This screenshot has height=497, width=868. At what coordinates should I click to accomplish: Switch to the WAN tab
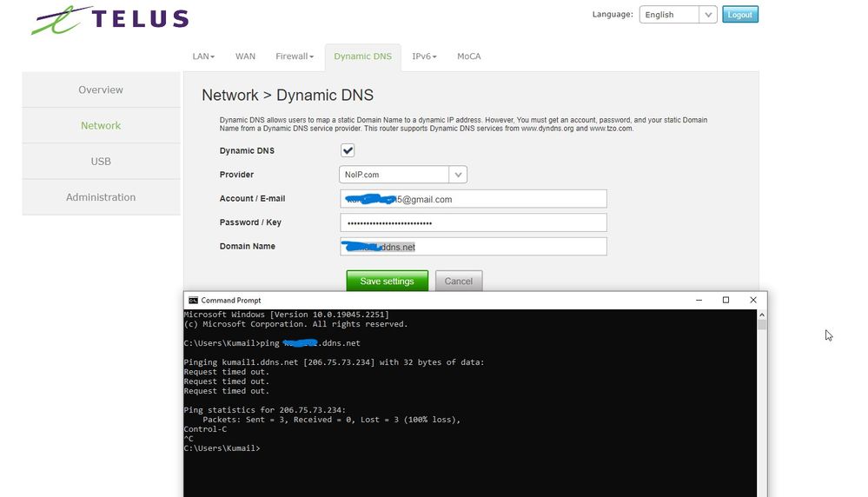pyautogui.click(x=245, y=56)
